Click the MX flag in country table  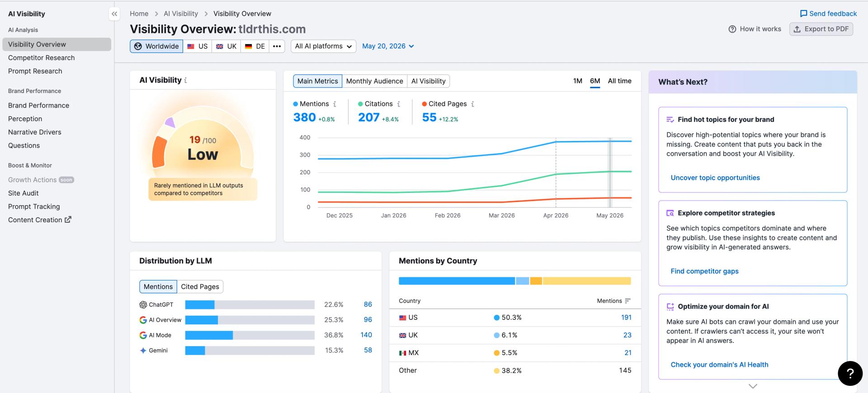click(x=403, y=353)
